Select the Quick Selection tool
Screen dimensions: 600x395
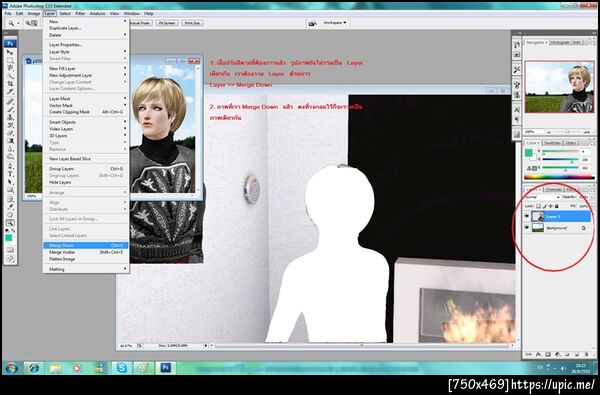tap(10, 76)
